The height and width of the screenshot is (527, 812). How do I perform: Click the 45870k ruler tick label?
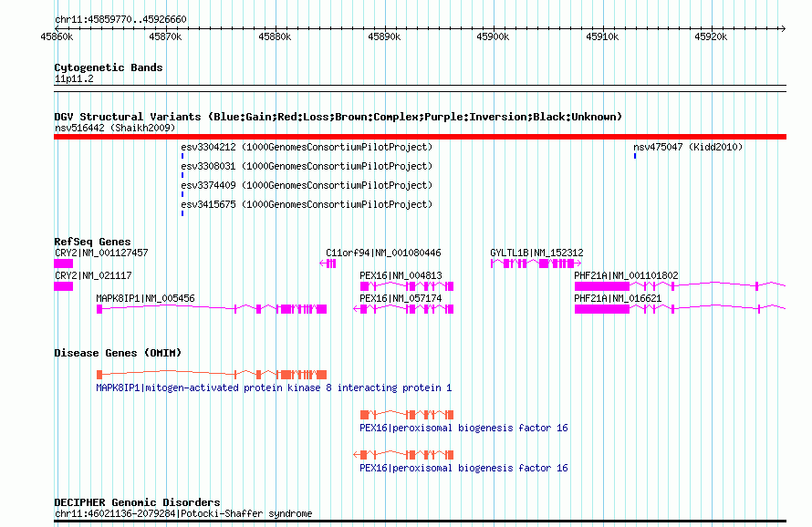pos(164,37)
